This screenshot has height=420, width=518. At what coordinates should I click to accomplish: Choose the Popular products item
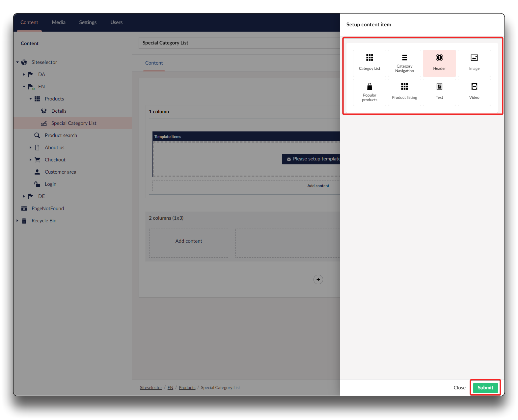[x=369, y=92]
